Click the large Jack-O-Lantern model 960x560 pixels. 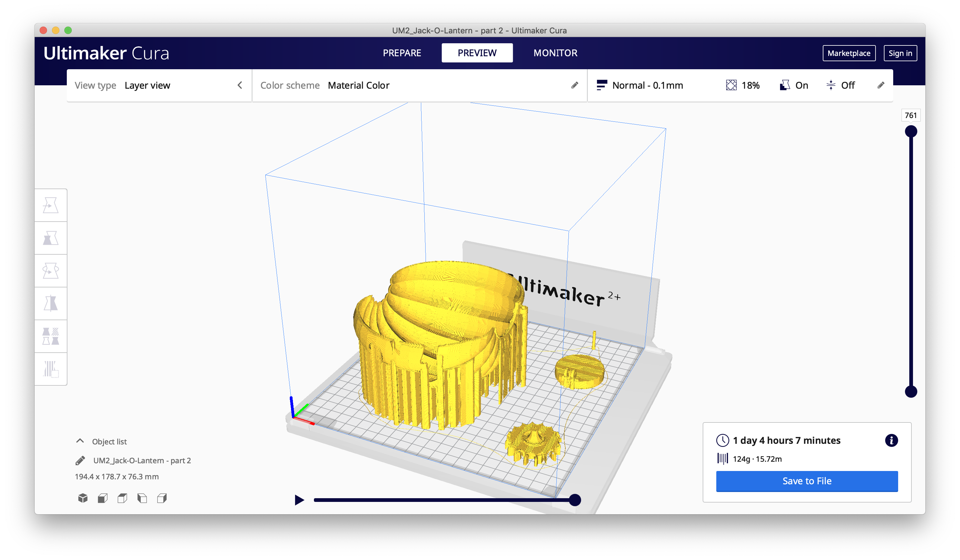point(440,345)
